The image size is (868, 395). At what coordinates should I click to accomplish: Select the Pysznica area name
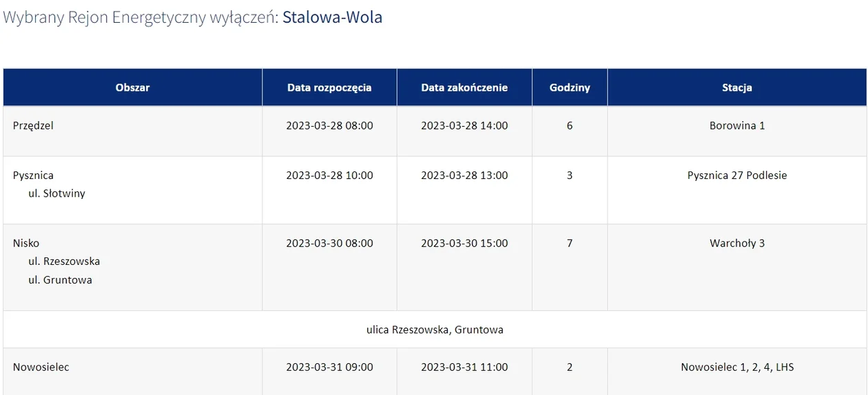[33, 175]
